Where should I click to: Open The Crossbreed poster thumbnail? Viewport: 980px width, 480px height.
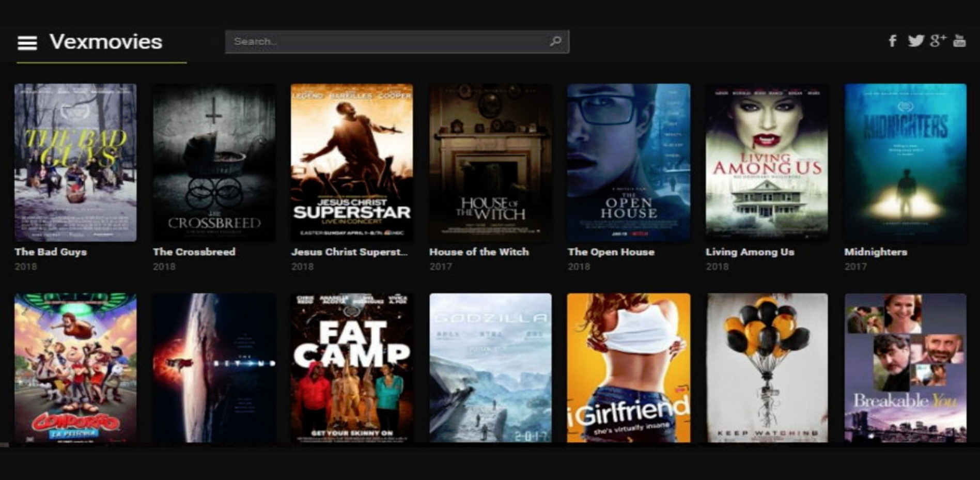[x=214, y=162]
